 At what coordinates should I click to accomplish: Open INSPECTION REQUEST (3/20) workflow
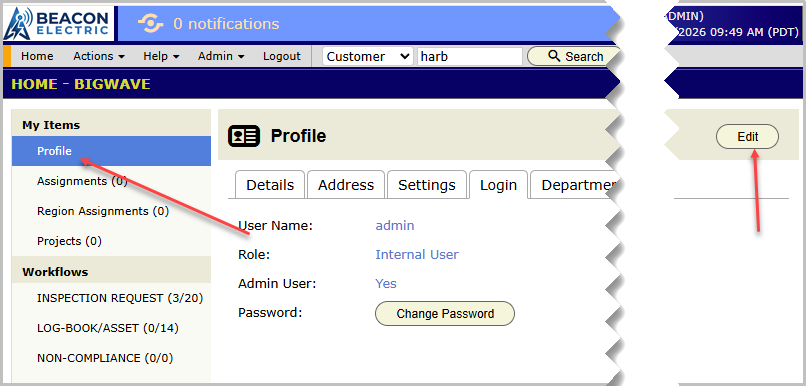(111, 298)
